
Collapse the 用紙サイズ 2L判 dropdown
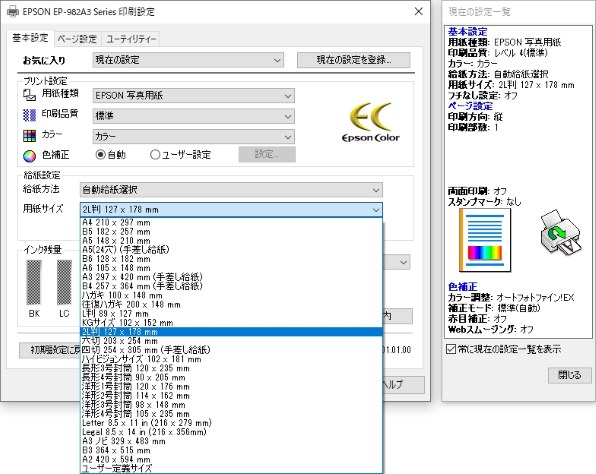click(x=231, y=210)
